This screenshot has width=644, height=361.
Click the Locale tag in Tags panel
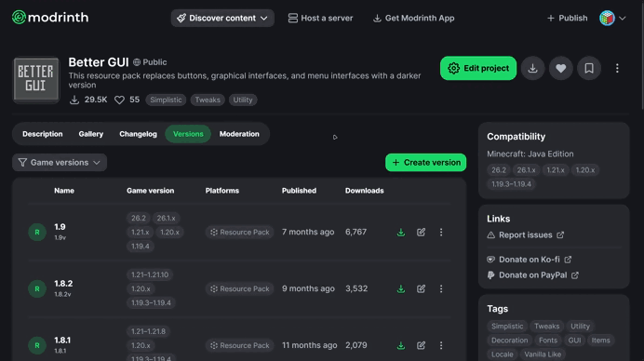click(503, 354)
